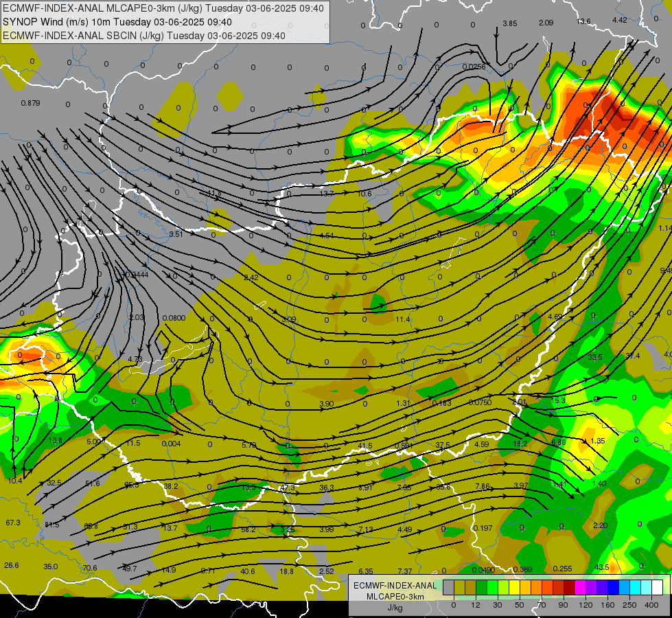
Task: Click the map value '1.35'
Action: 597,441
